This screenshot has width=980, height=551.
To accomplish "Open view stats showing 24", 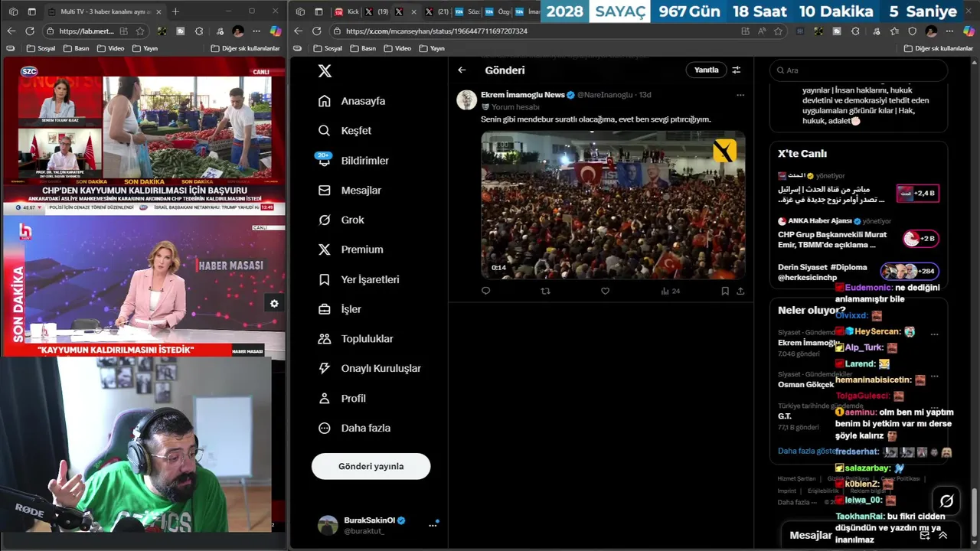I will pyautogui.click(x=670, y=291).
